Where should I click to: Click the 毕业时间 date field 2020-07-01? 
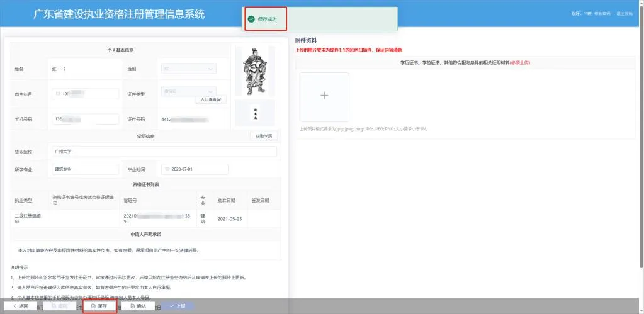pos(195,169)
